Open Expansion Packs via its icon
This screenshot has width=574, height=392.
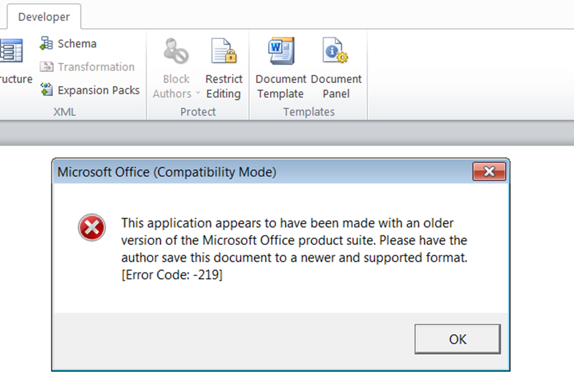click(46, 90)
